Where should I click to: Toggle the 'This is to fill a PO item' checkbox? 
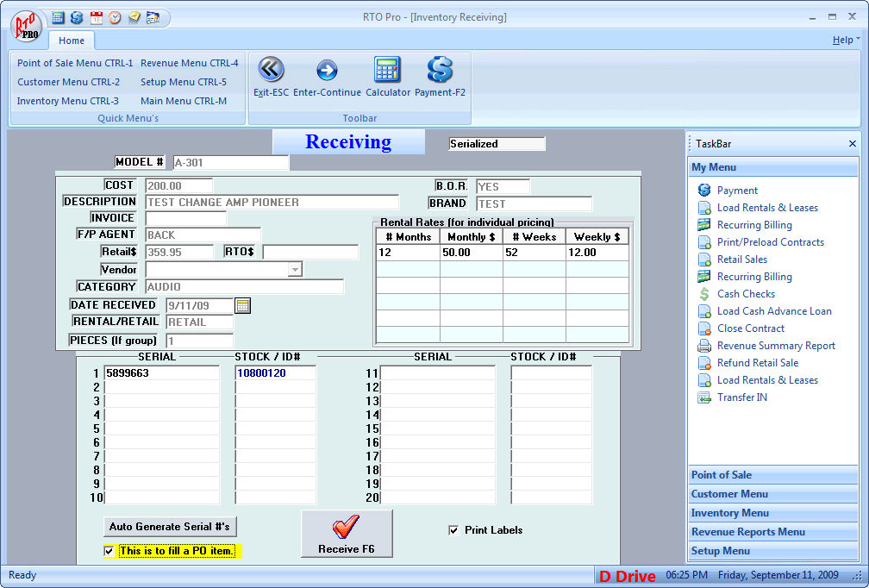coord(109,551)
